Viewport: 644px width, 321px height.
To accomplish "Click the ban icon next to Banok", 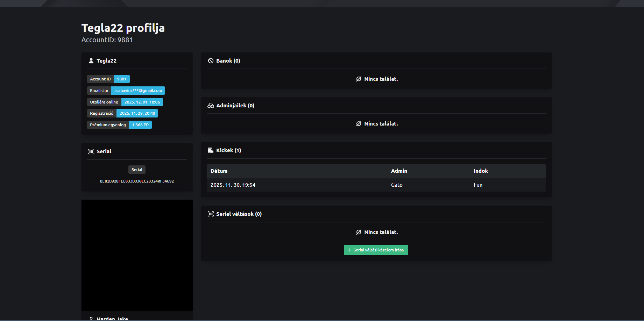I will pyautogui.click(x=211, y=61).
